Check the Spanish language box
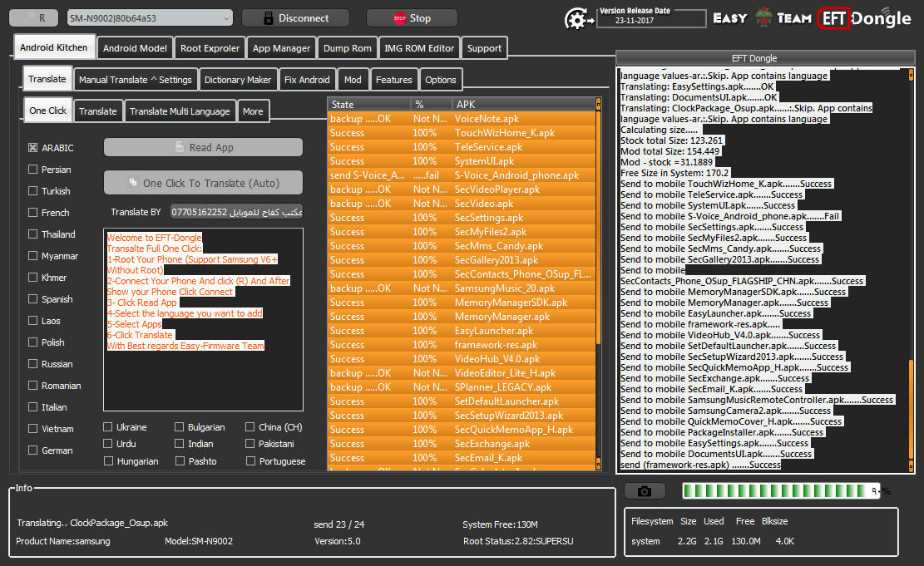The image size is (924, 566). tap(33, 299)
